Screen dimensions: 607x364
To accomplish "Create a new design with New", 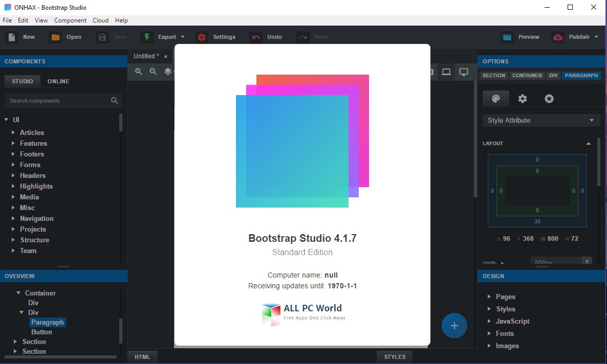I will click(x=21, y=37).
